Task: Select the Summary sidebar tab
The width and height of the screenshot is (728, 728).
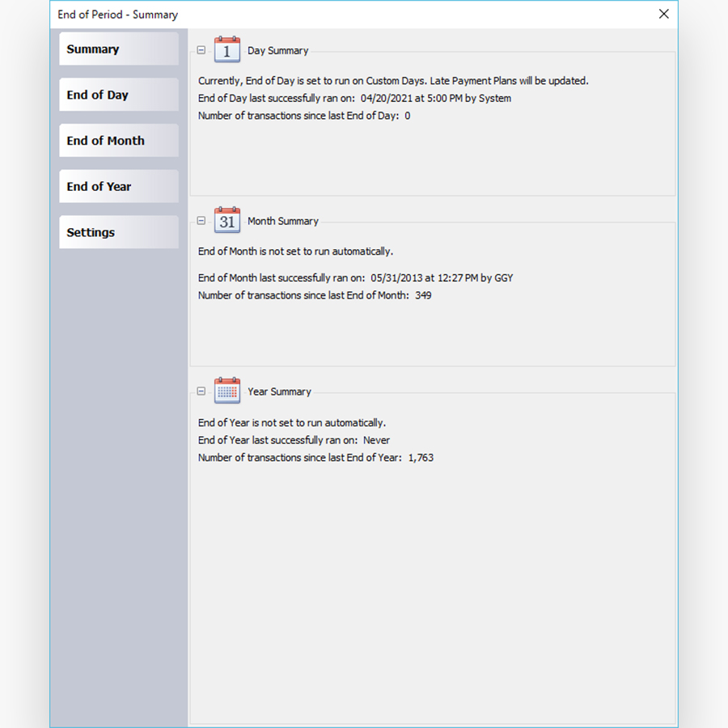Action: (x=118, y=49)
